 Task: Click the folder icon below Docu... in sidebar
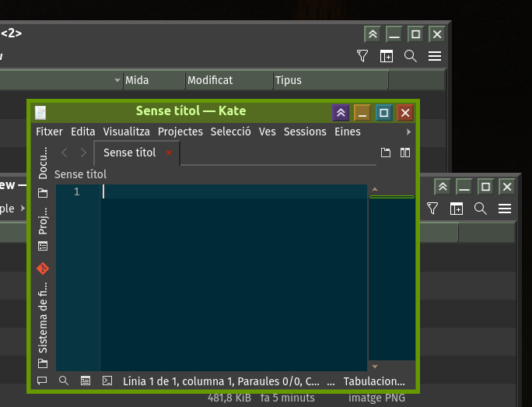(x=43, y=193)
